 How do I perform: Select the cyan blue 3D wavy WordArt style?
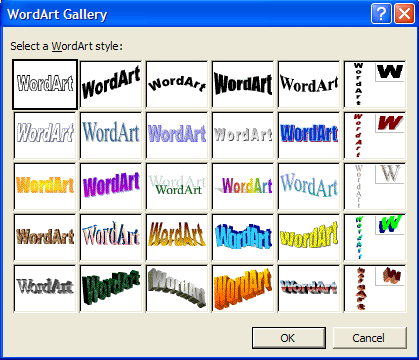[x=243, y=237]
